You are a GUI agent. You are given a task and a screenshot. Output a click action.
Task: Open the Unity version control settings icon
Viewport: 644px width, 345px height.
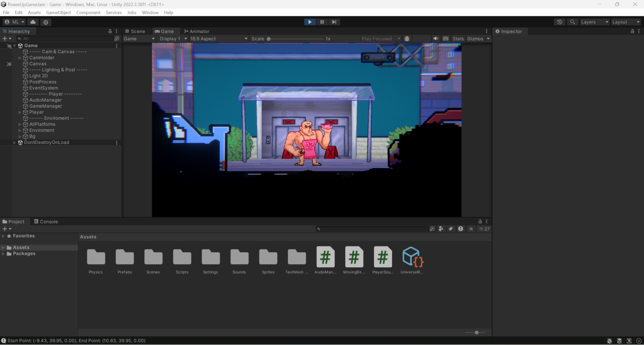click(46, 22)
